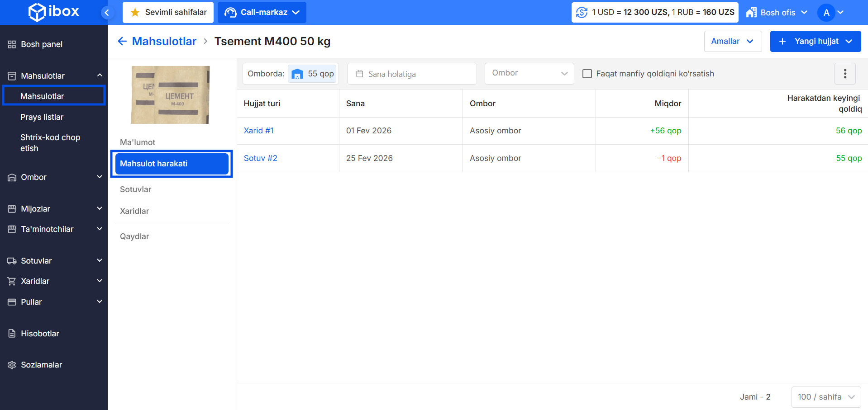Click the warehouse icon next to 55 qop
Viewport: 868px width, 410px height.
297,74
